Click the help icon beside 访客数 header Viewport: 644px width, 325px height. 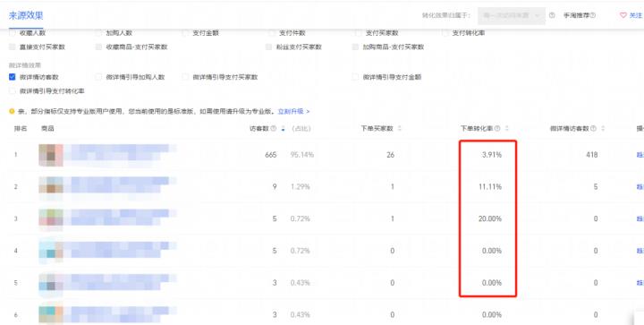point(274,129)
